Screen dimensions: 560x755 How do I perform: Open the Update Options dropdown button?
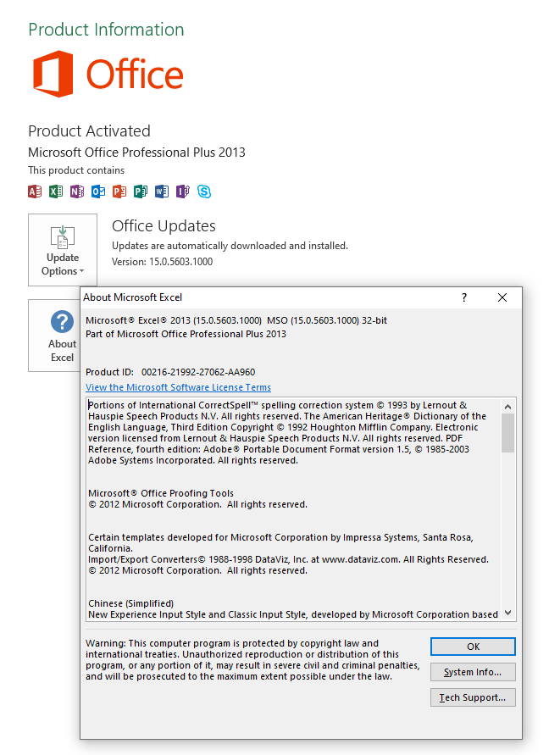63,250
